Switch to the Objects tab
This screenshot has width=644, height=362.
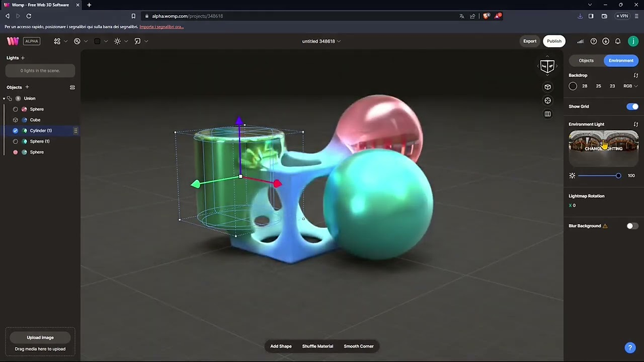tap(586, 60)
